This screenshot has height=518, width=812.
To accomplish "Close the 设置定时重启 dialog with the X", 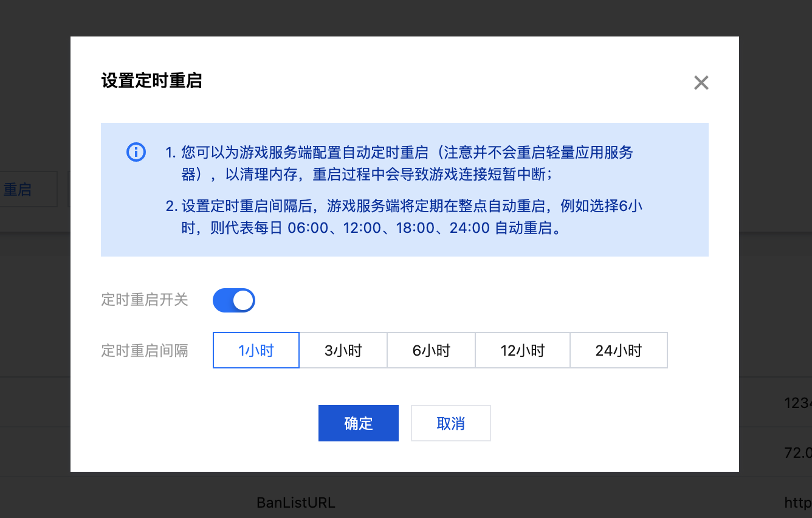I will [x=701, y=82].
